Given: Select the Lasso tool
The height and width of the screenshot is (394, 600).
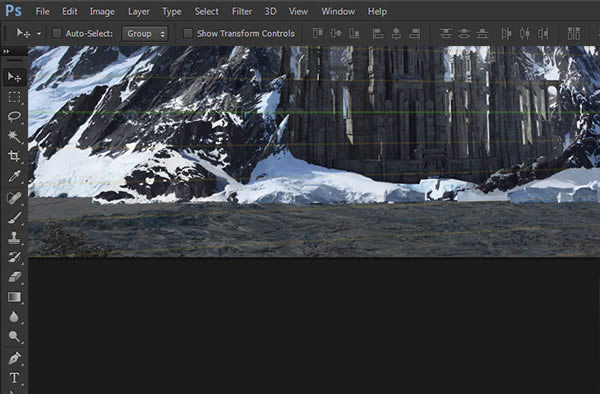Looking at the screenshot, I should coord(14,116).
